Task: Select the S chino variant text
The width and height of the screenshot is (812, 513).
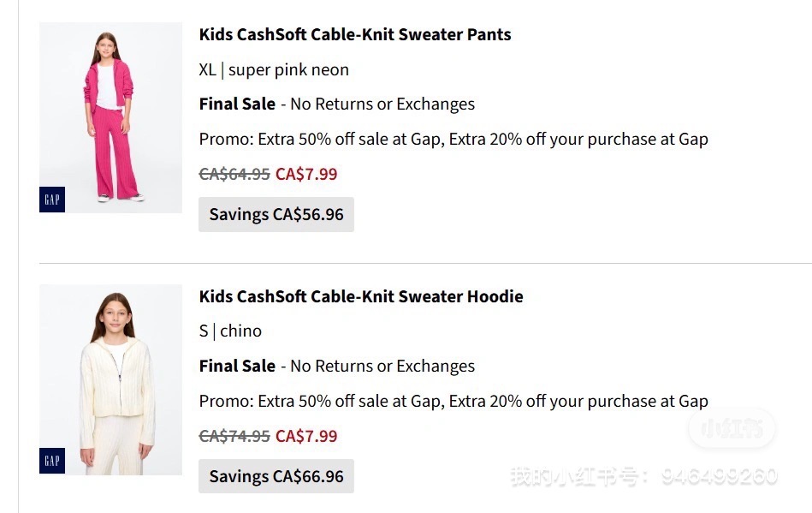Action: tap(230, 331)
